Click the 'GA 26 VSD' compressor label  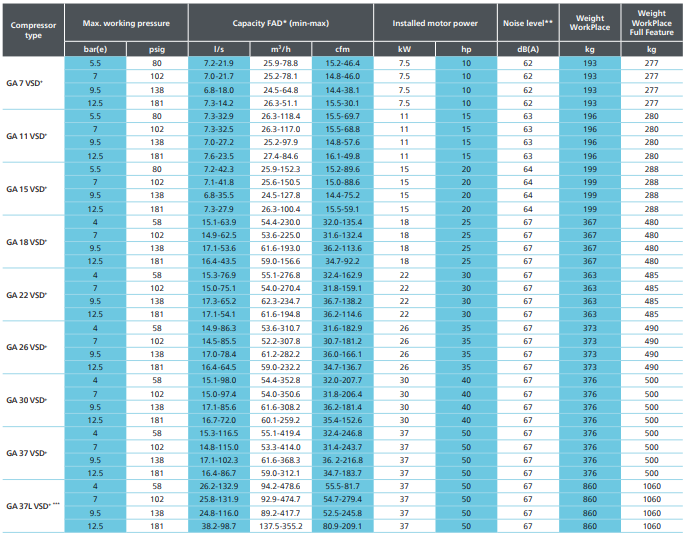pos(26,347)
